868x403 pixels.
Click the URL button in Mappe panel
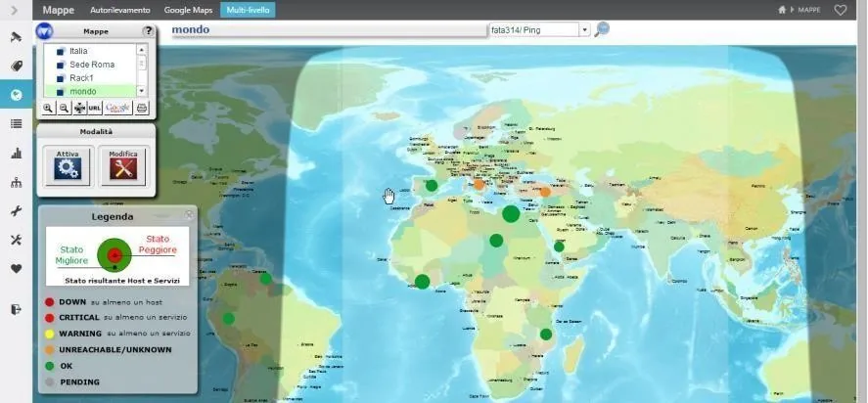pyautogui.click(x=95, y=108)
